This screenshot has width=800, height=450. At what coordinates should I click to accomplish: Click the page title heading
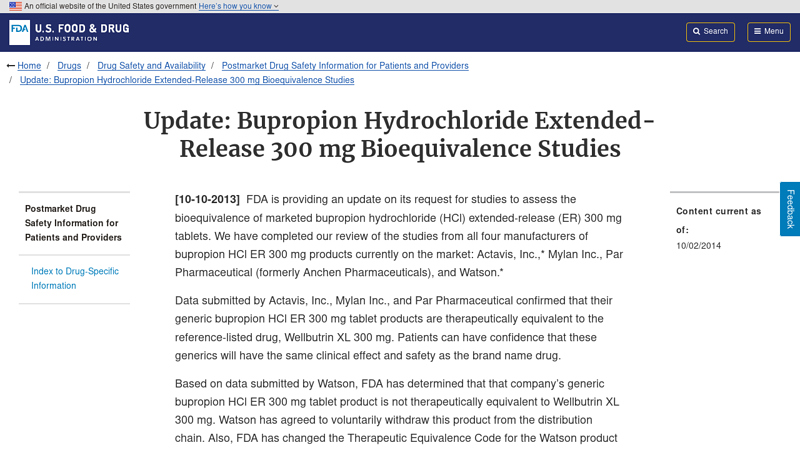pyautogui.click(x=399, y=135)
